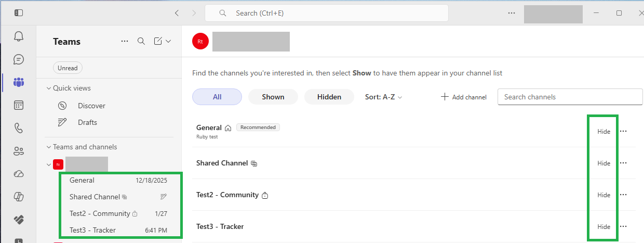
Task: Open title bar settings and more ellipsis
Action: [x=512, y=13]
